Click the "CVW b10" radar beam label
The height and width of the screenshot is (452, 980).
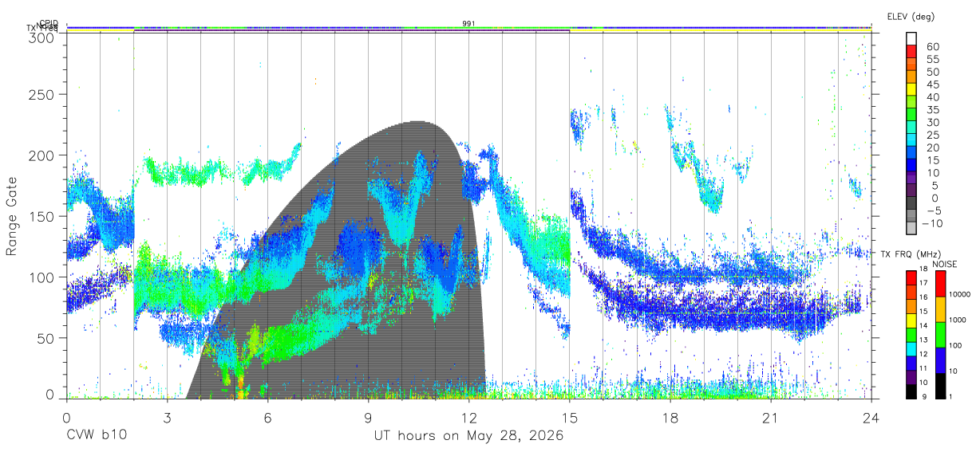(96, 436)
